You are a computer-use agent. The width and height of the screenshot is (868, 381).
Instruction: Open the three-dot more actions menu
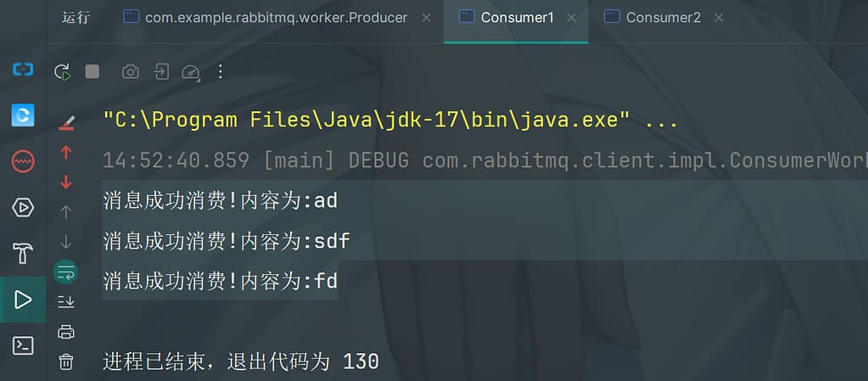[221, 72]
